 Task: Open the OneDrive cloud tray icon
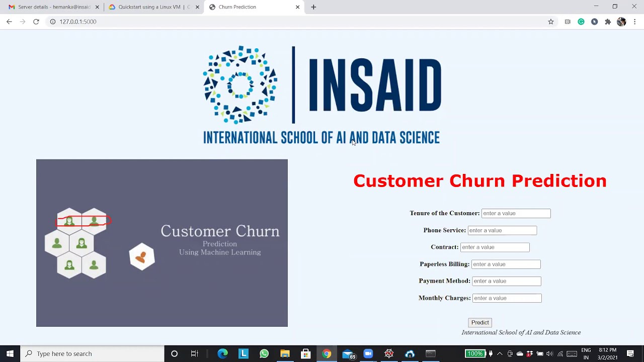(520, 353)
